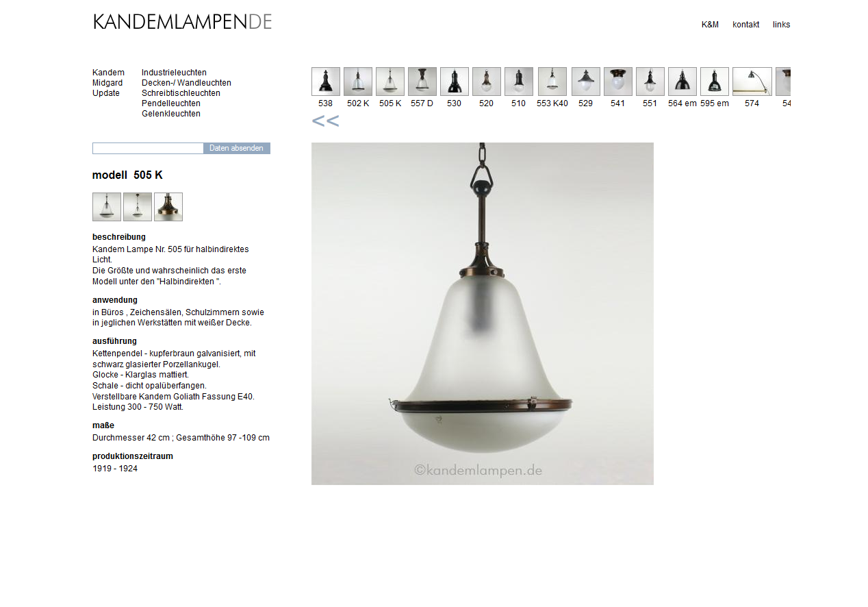This screenshot has width=868, height=607.
Task: Show third close-up image of model 505 K
Action: tap(168, 207)
